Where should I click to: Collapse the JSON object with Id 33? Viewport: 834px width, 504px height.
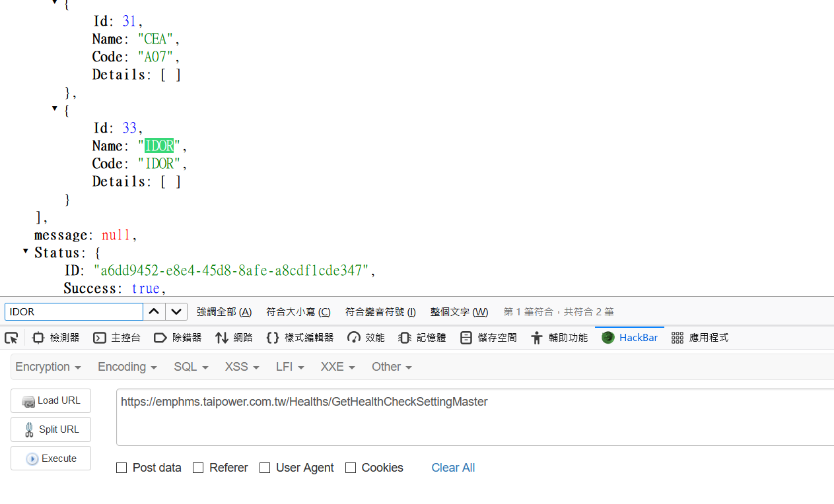[x=55, y=108]
